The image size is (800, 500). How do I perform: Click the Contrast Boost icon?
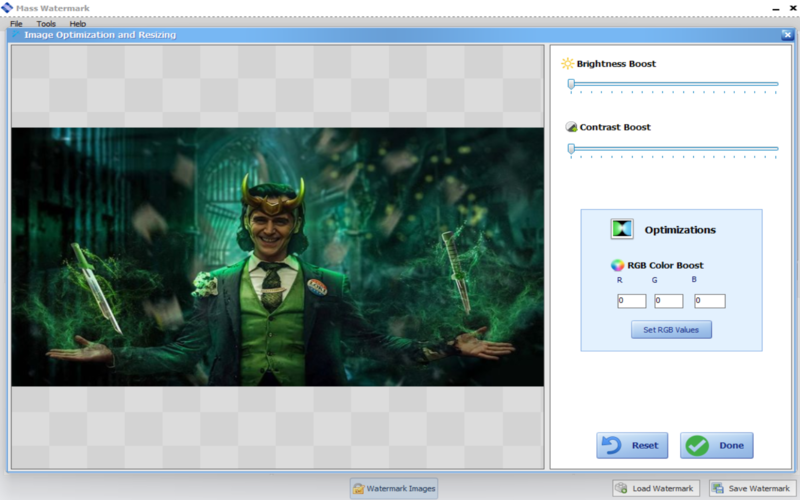coord(571,127)
